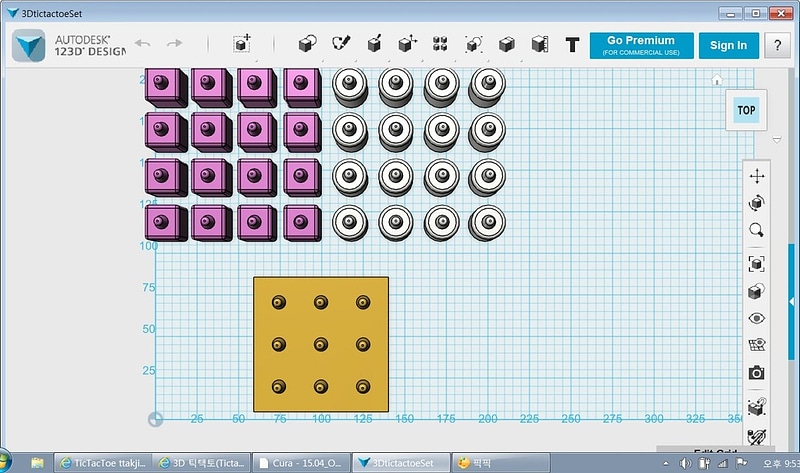Select the Transform tool with plus arrows
The height and width of the screenshot is (473, 800).
tap(242, 44)
